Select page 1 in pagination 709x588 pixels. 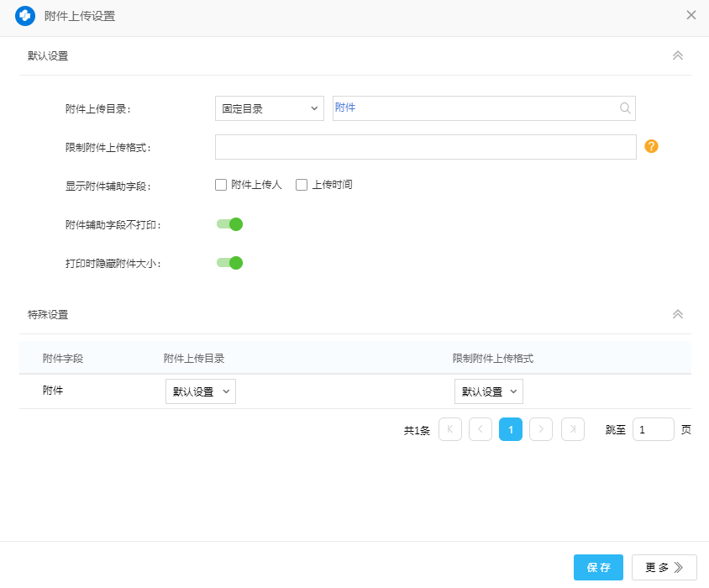tap(511, 429)
